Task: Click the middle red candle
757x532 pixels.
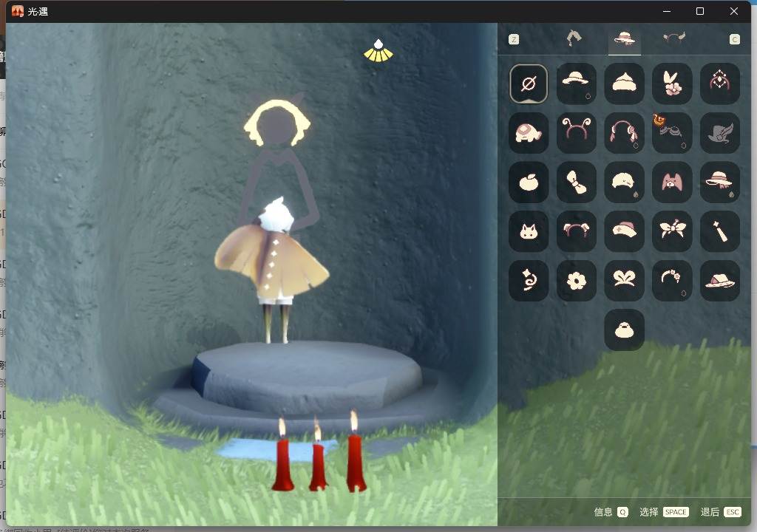Action: pos(318,456)
